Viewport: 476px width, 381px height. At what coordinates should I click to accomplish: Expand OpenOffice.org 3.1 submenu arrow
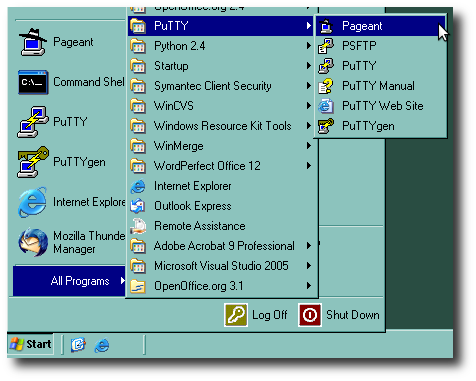[x=309, y=286]
